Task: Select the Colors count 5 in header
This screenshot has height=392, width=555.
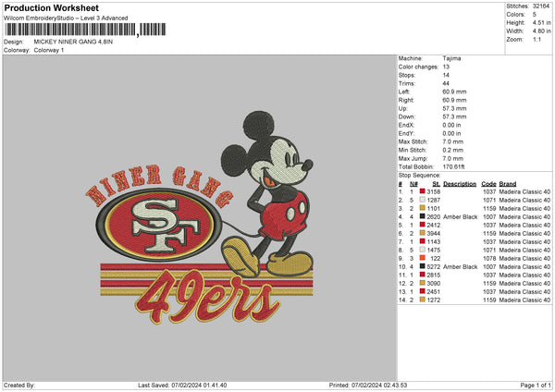Action: [x=535, y=15]
